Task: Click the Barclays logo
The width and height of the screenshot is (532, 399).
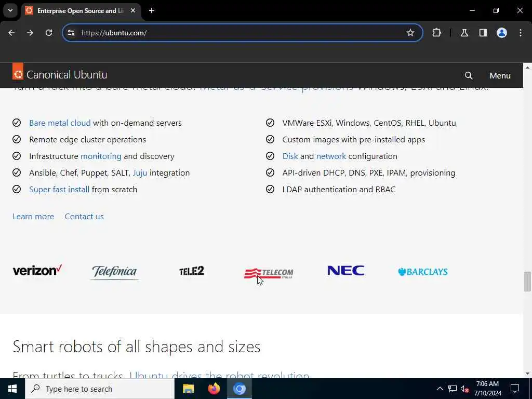Action: [423, 271]
